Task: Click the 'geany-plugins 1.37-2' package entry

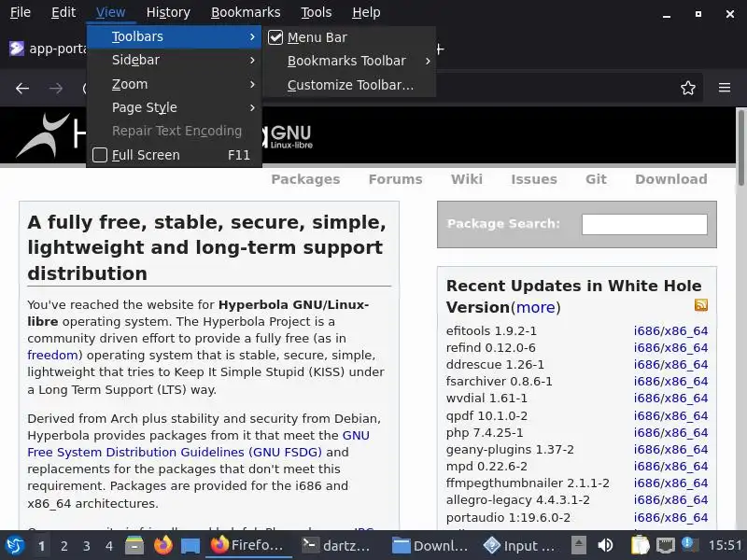Action: point(510,450)
